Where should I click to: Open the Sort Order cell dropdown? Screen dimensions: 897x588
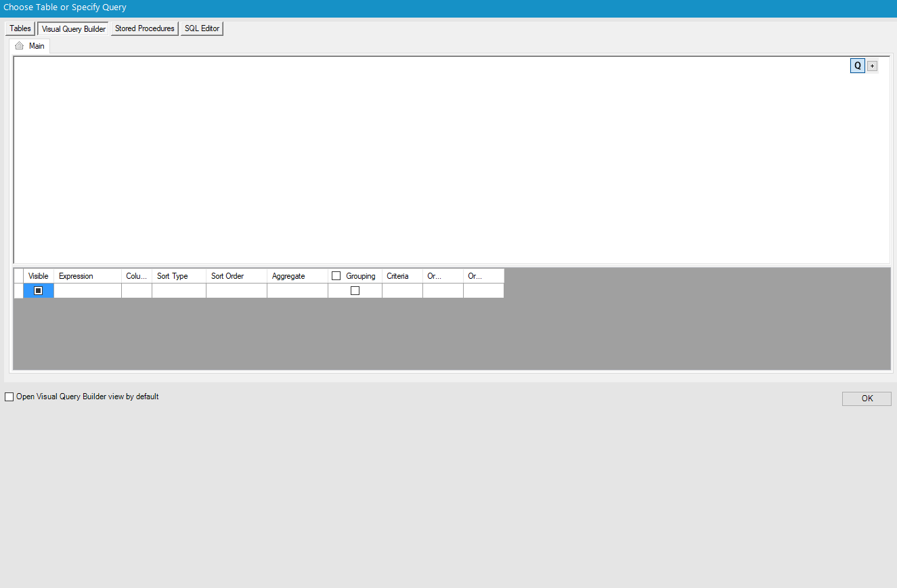(x=236, y=290)
